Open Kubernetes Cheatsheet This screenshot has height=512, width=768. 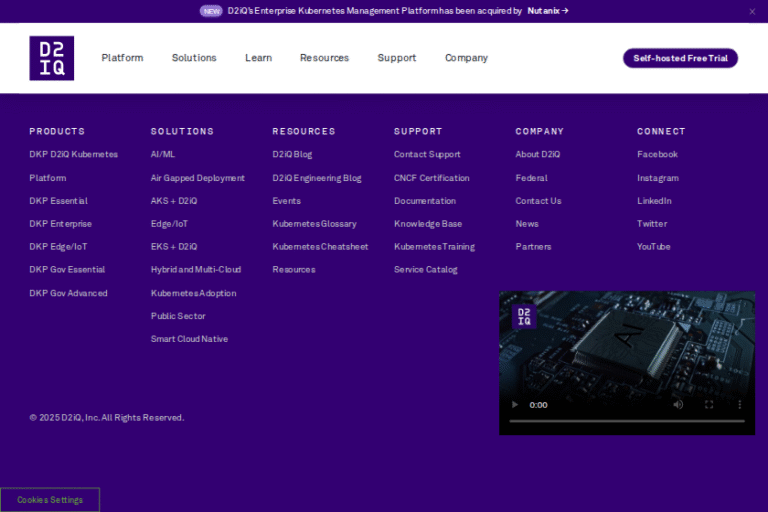click(320, 247)
